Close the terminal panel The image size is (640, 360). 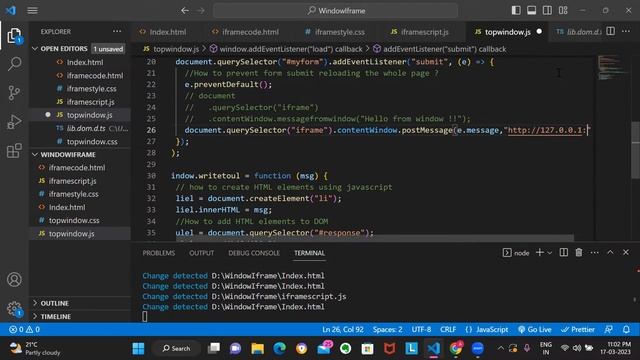[626, 253]
